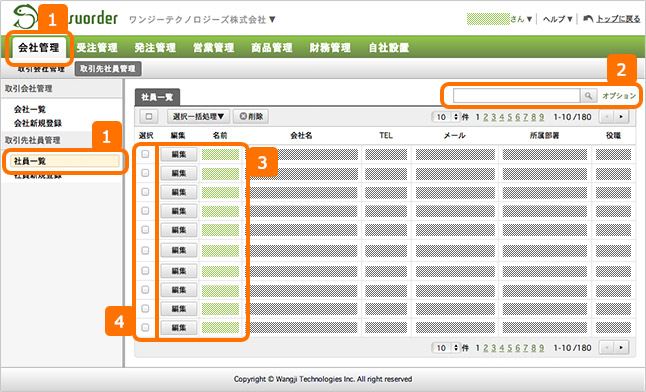The image size is (646, 392).
Task: Open the 会社管理 main tab
Action: 39,47
